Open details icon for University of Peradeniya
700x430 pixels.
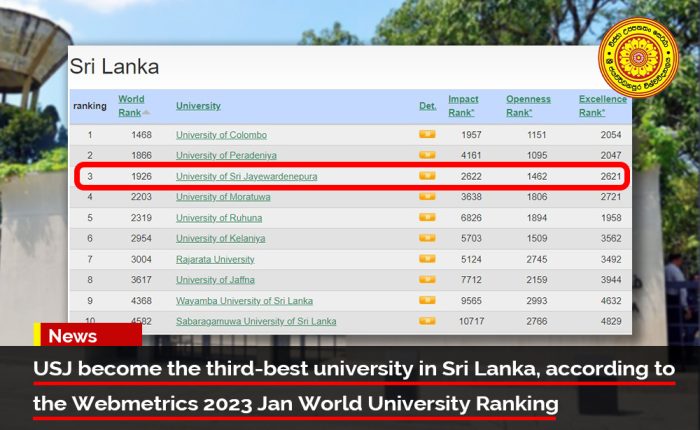[427, 155]
